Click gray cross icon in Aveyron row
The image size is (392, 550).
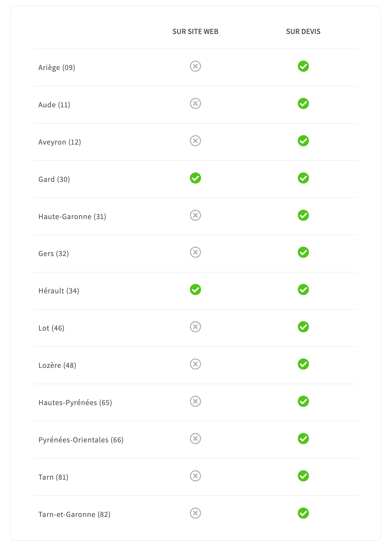click(x=195, y=141)
